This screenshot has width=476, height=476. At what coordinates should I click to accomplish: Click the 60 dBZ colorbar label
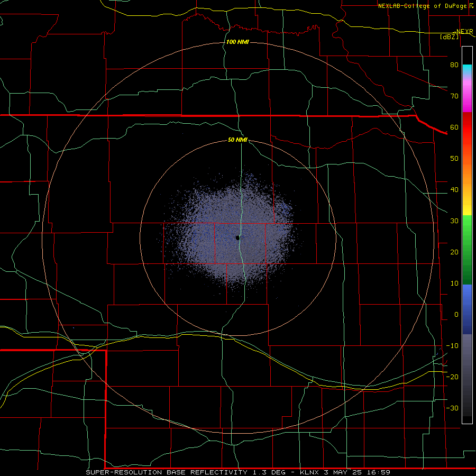click(454, 127)
